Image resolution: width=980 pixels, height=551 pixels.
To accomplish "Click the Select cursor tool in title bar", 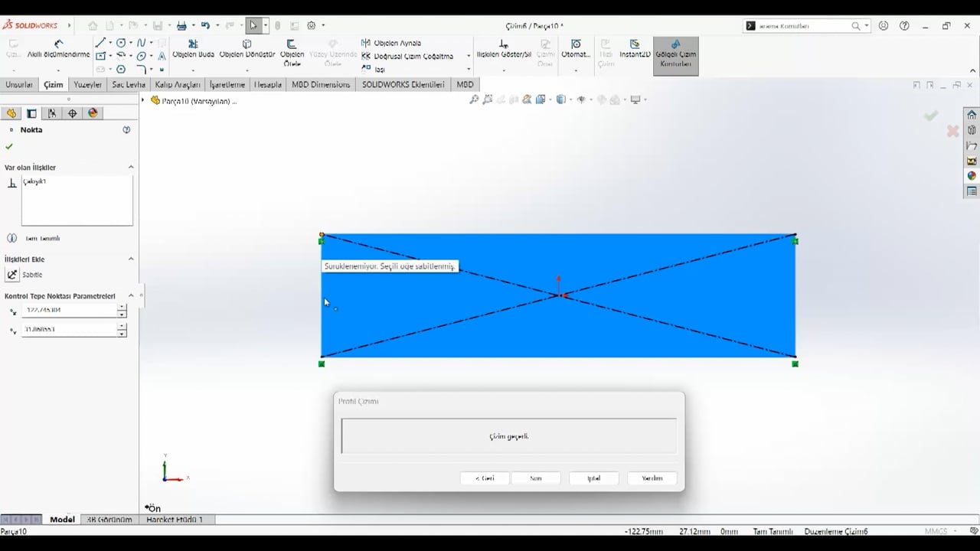I will point(253,25).
